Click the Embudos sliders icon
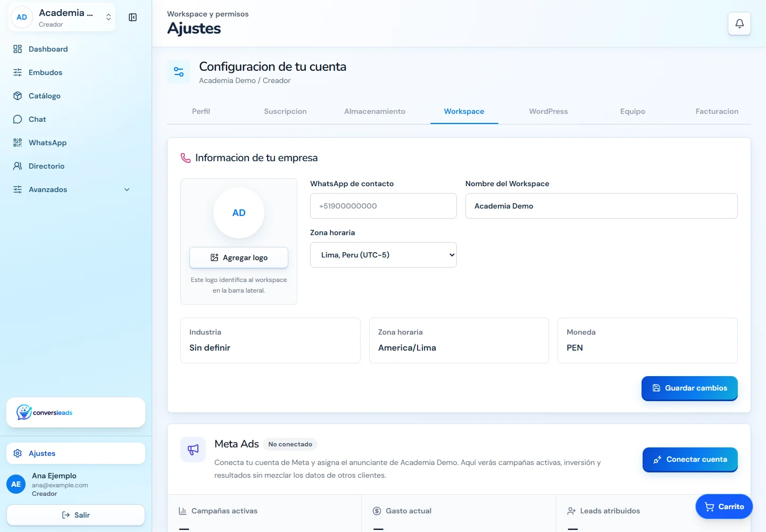Screen dimensions: 766x532 (x=18, y=72)
